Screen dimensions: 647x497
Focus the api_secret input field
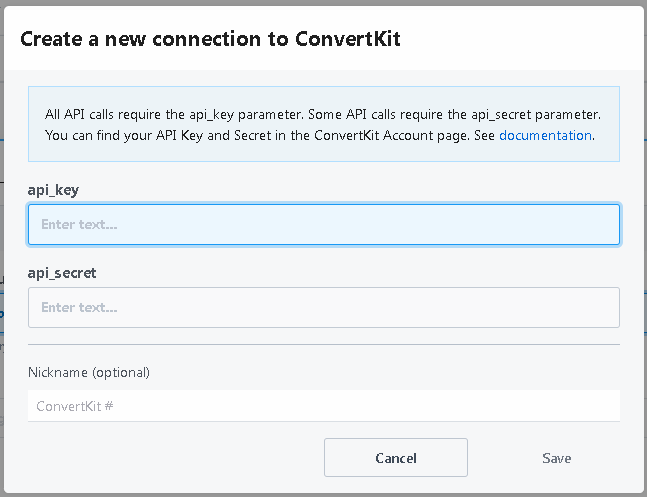pos(324,308)
